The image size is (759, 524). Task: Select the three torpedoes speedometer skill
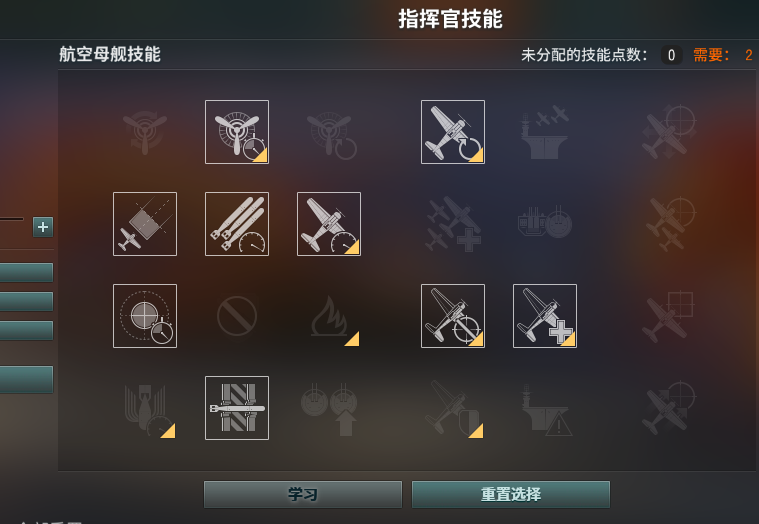click(x=237, y=224)
